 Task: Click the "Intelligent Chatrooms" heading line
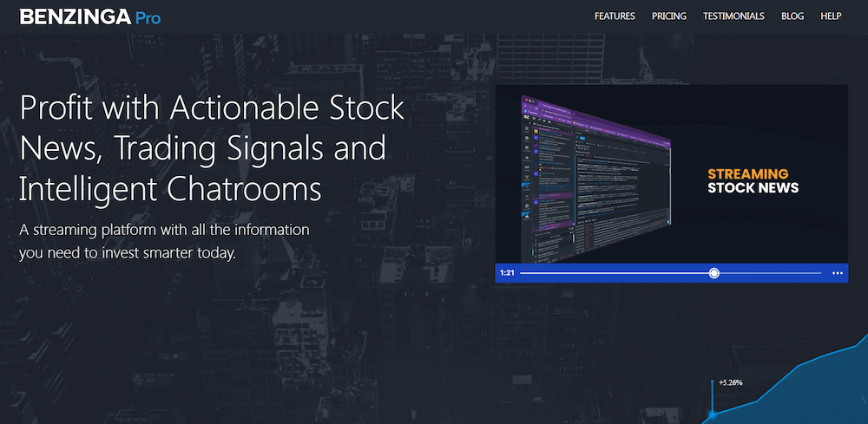click(170, 188)
